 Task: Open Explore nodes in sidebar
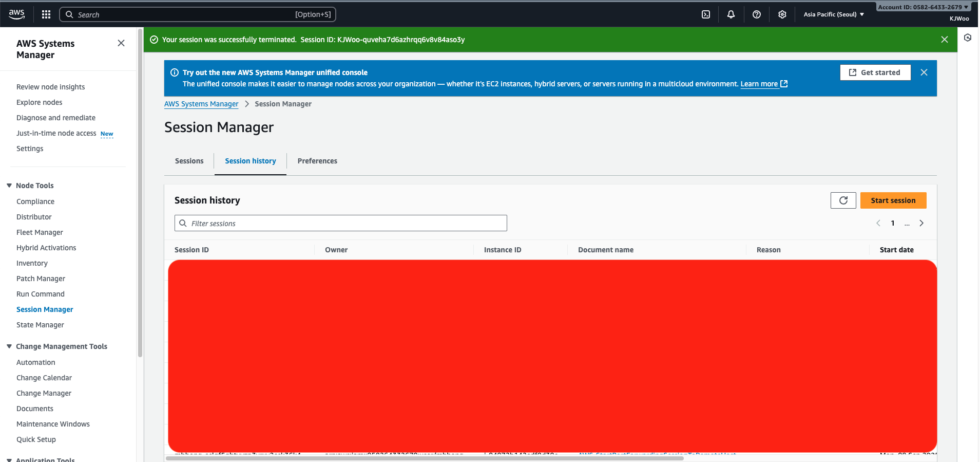coord(40,102)
